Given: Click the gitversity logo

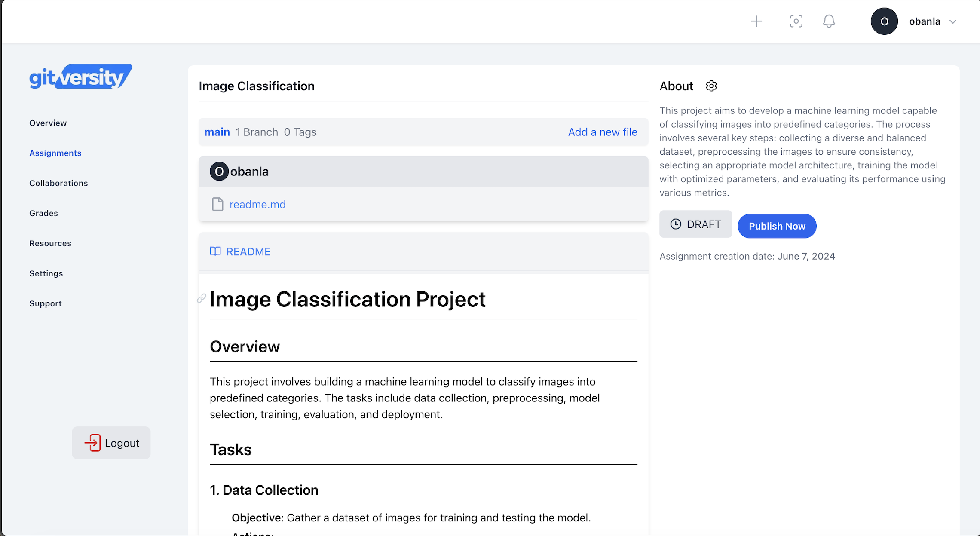Looking at the screenshot, I should pos(80,77).
